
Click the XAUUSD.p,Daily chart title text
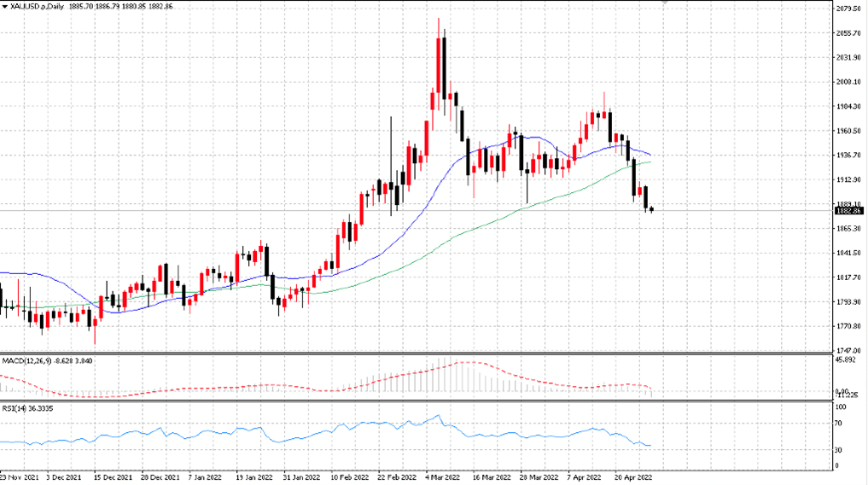tap(38, 7)
